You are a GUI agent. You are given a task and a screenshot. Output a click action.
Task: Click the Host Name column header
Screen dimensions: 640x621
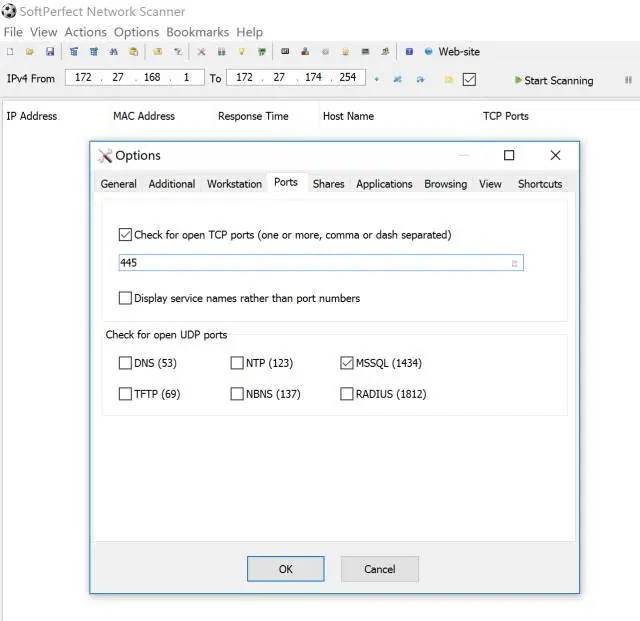(x=348, y=116)
